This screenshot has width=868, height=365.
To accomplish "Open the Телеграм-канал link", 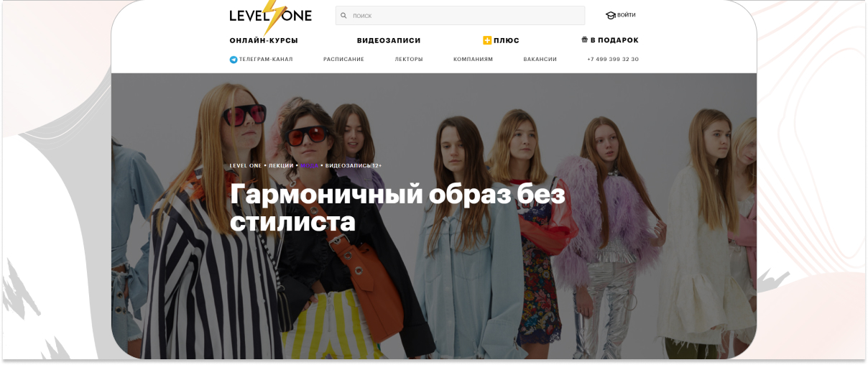I will (x=266, y=60).
